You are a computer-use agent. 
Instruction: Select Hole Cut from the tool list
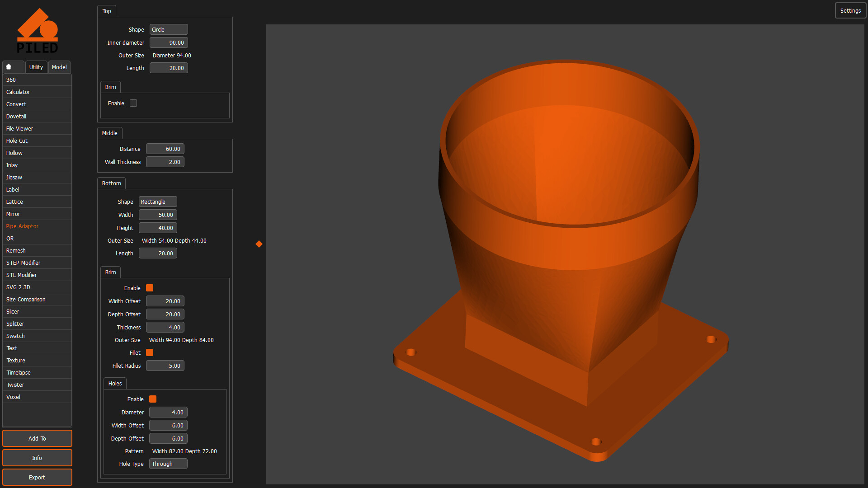37,141
